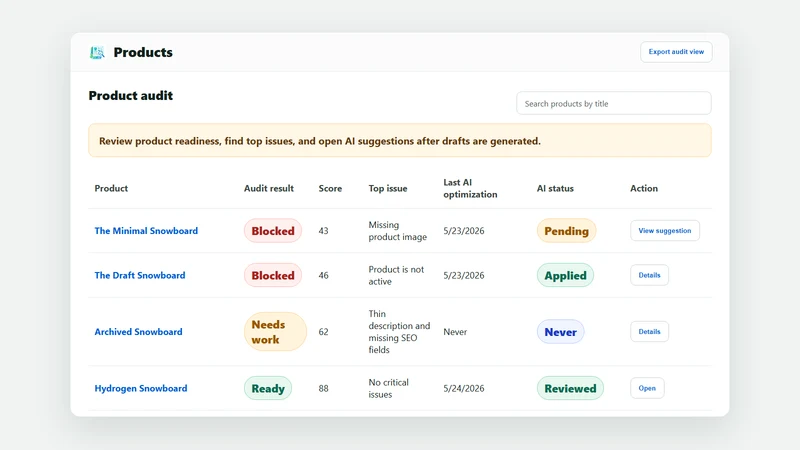Screen dimensions: 800x450
Task: Click the Needs work badge
Action: pos(275,332)
